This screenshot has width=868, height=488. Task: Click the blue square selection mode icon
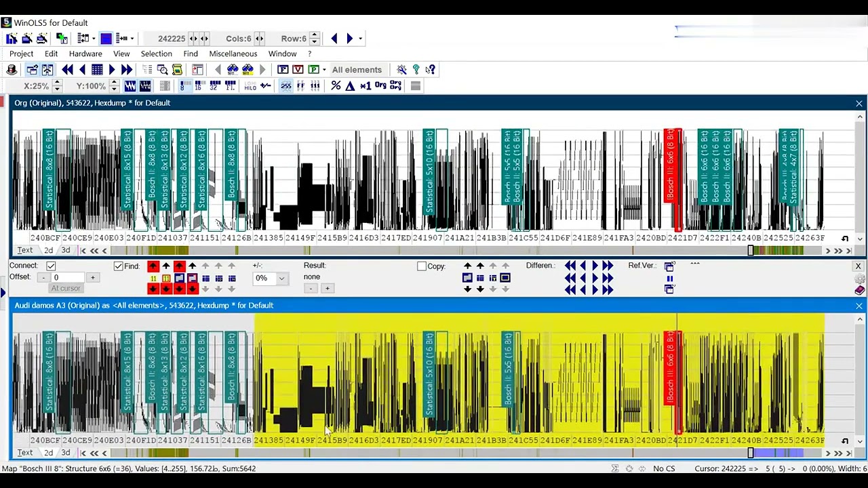tap(106, 39)
